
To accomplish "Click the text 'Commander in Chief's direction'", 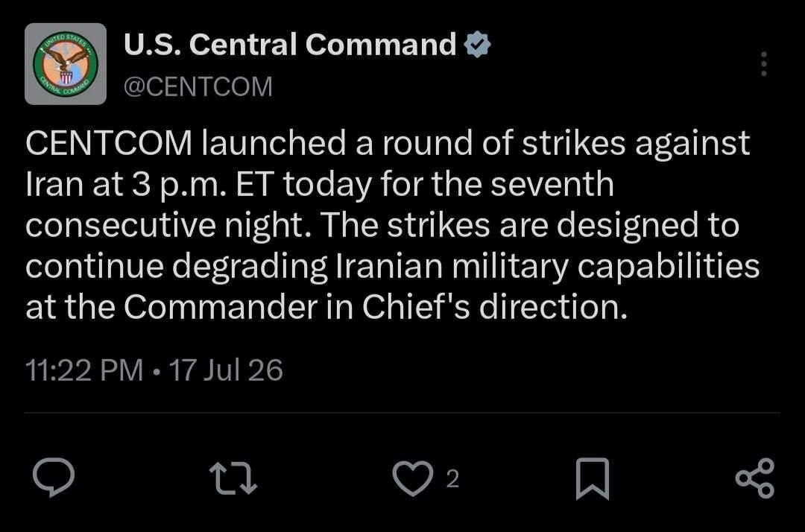I will tap(376, 307).
